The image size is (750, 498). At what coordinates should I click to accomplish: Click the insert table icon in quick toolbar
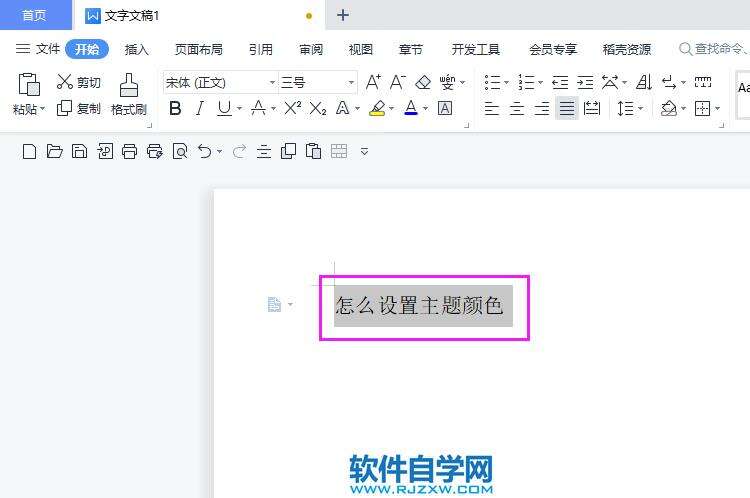tap(339, 151)
